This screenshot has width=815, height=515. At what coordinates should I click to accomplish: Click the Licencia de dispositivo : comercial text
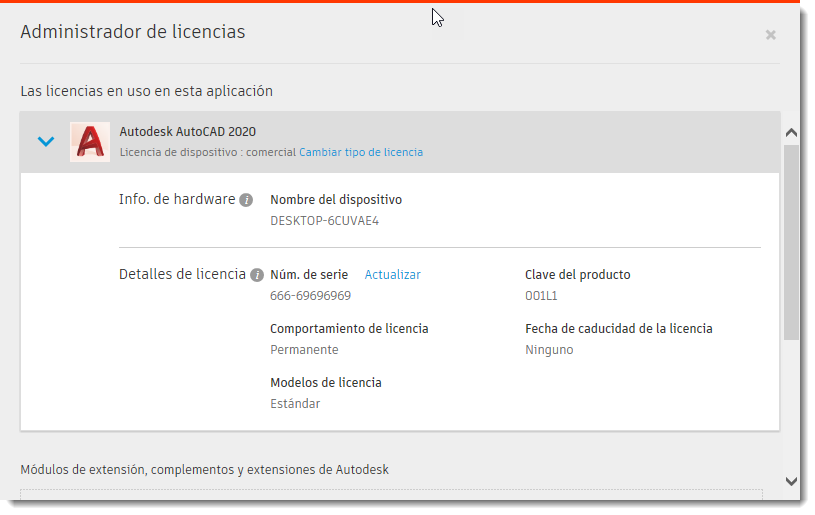(x=208, y=152)
